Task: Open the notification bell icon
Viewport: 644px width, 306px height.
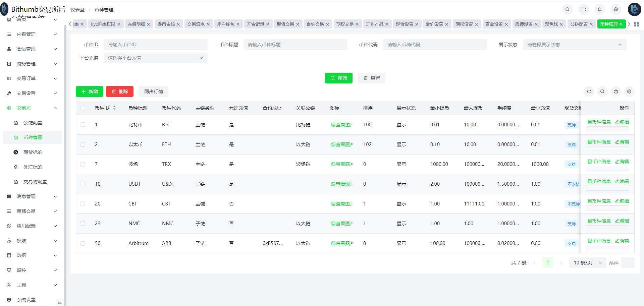Action: tap(599, 9)
